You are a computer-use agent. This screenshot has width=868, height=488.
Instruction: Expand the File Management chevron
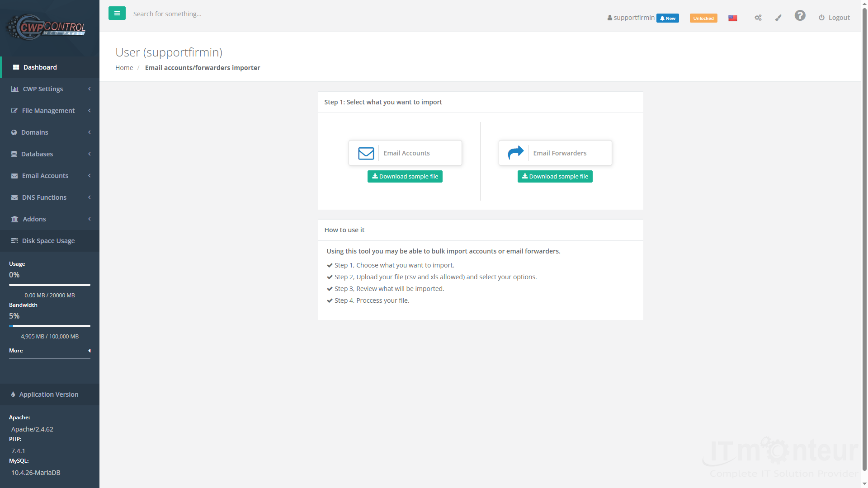(90, 111)
